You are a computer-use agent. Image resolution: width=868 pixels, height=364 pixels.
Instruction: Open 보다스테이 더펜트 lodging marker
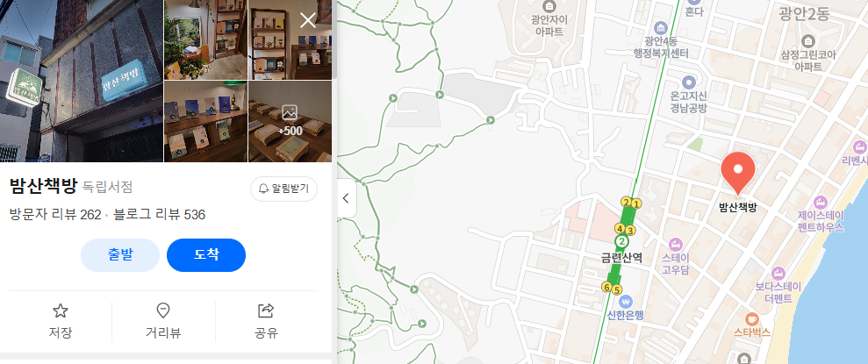(778, 274)
